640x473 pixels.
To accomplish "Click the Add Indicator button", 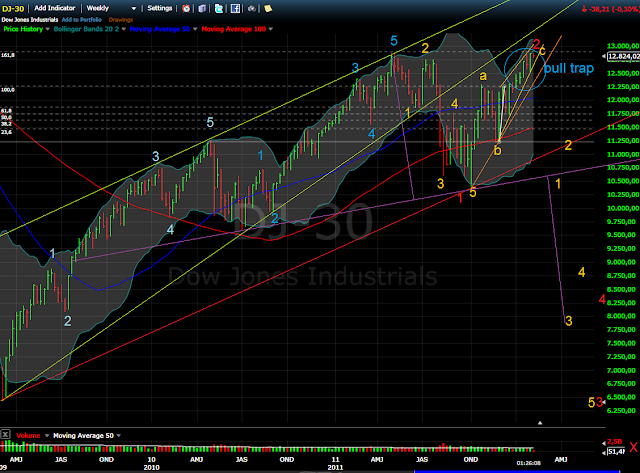I will pyautogui.click(x=55, y=8).
